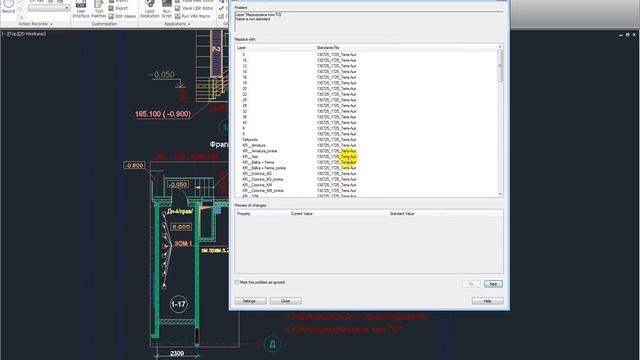
Task: Click the Close button in dialog
Action: tap(285, 301)
